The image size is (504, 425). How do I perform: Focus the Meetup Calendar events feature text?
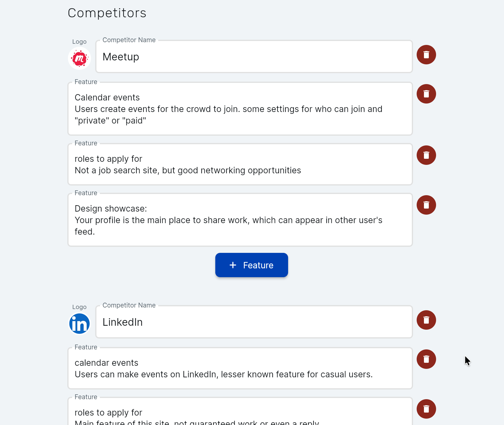tap(240, 109)
